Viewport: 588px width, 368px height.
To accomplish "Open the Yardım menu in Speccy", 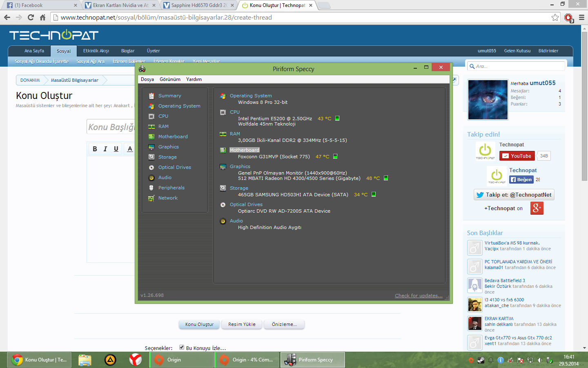I will click(x=194, y=79).
